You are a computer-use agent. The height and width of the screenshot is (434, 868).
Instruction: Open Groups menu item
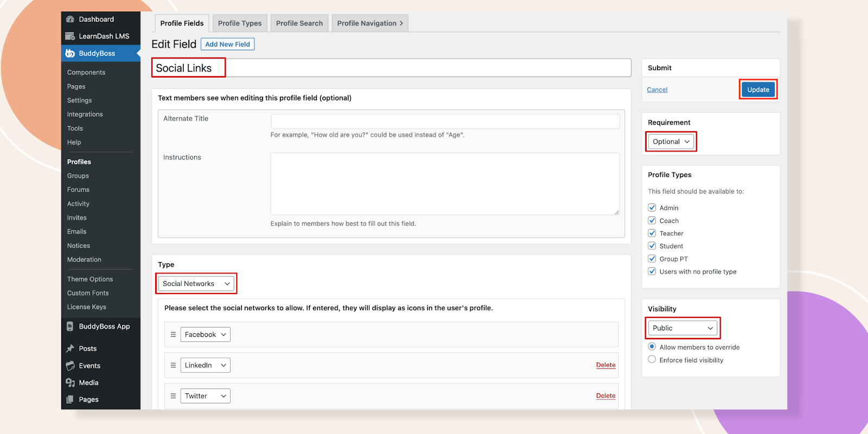78,176
